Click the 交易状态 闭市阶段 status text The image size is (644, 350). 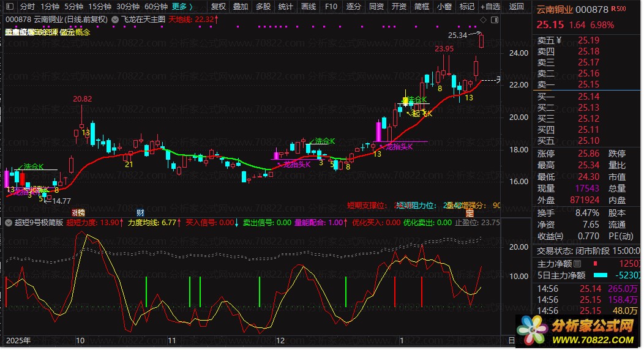pos(588,251)
